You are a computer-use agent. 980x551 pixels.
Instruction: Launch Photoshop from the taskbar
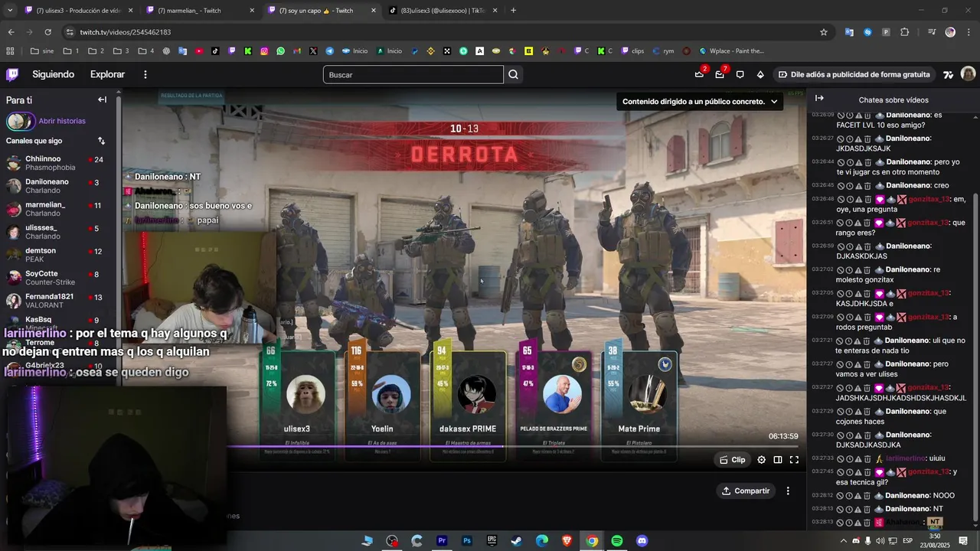point(467,541)
